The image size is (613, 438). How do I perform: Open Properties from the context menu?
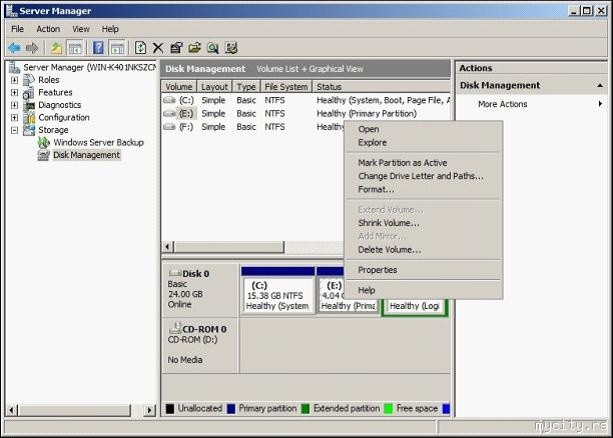click(423, 270)
